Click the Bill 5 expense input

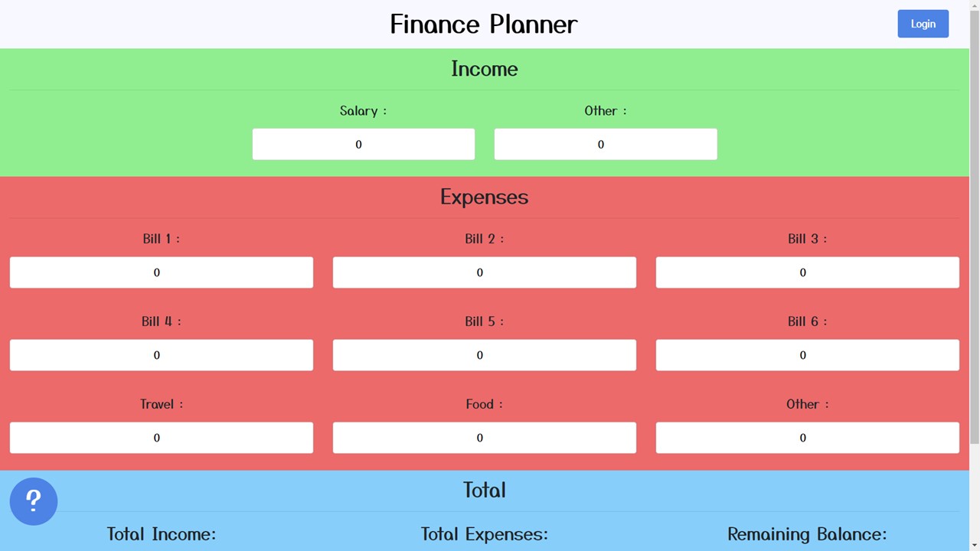tap(485, 355)
